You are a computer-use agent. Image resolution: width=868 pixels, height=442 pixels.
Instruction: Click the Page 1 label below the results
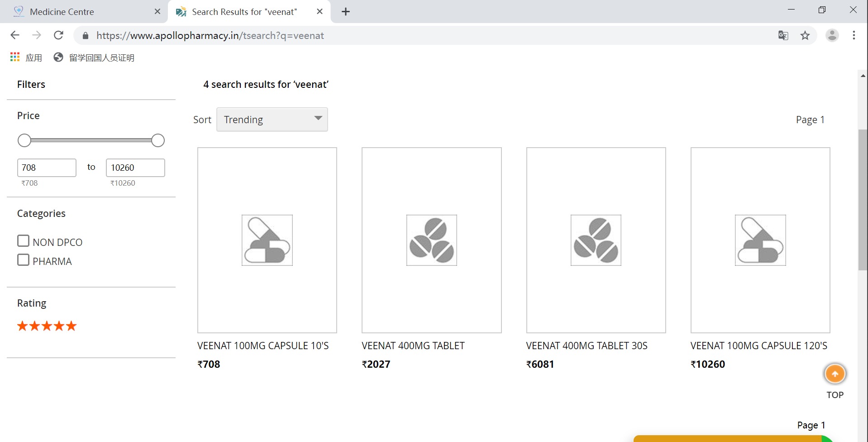[x=811, y=425]
